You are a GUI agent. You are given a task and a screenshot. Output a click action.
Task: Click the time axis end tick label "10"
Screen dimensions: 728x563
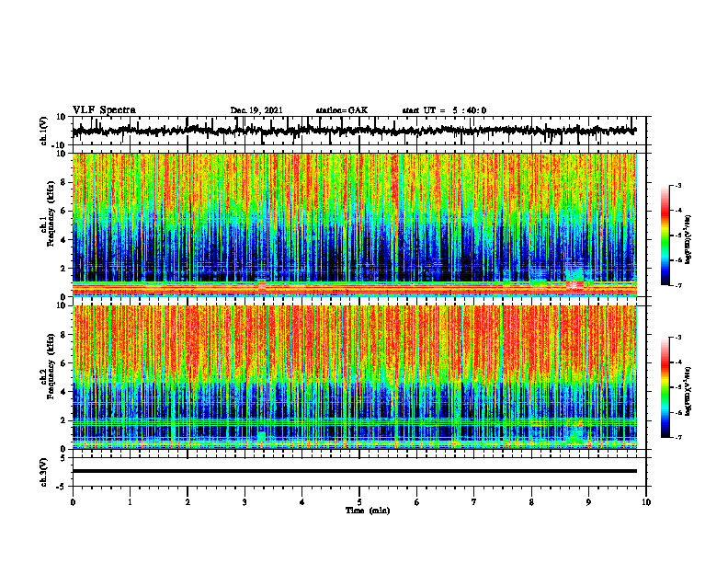pos(646,502)
